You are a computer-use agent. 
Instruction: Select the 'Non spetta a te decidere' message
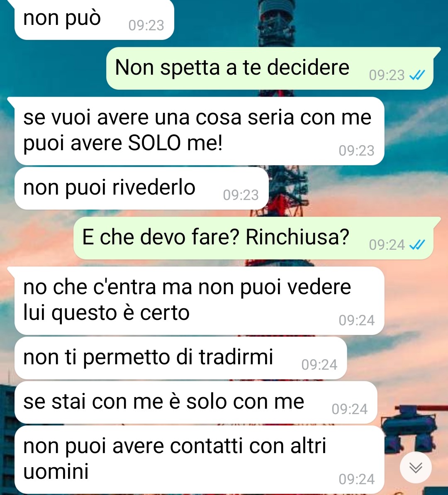[x=270, y=68]
